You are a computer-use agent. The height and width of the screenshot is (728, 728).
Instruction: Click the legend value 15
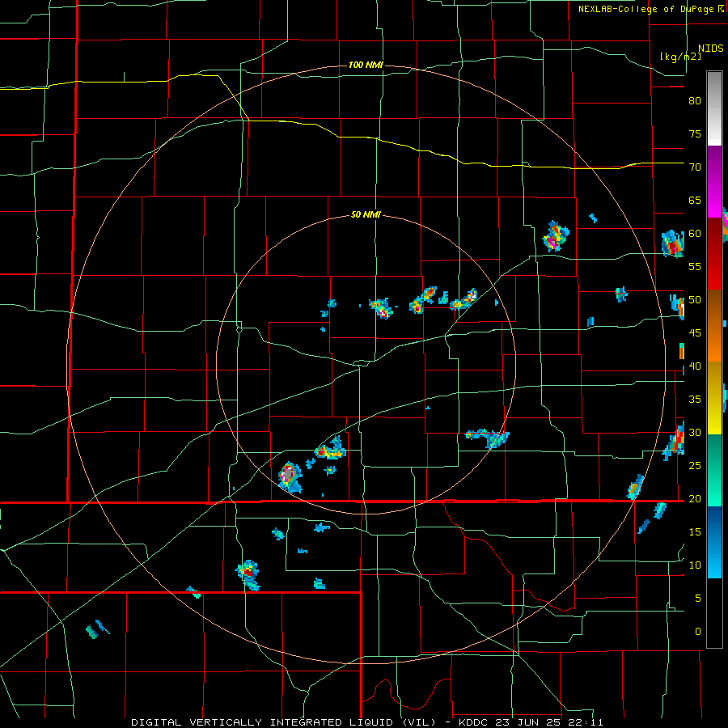pyautogui.click(x=695, y=531)
